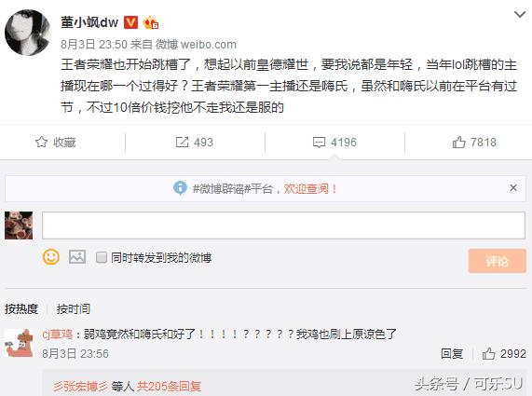The width and height of the screenshot is (532, 396).
Task: Open the emoji smiley picker
Action: (51, 257)
